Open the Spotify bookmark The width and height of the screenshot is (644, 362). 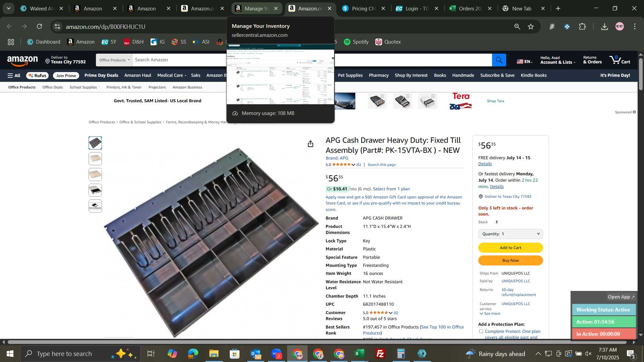tap(356, 42)
